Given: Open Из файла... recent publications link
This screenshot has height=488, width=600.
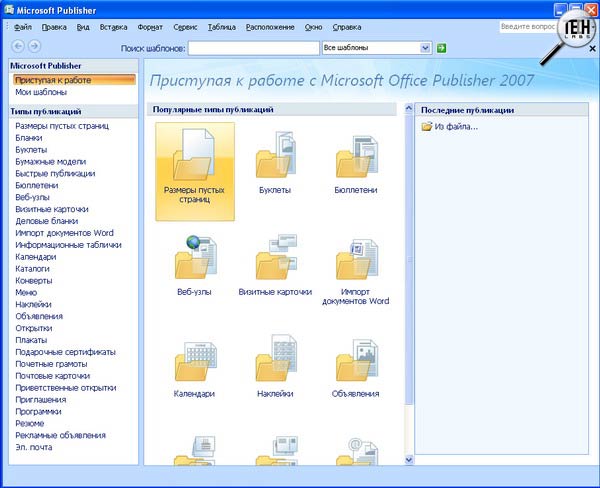Looking at the screenshot, I should click(456, 126).
